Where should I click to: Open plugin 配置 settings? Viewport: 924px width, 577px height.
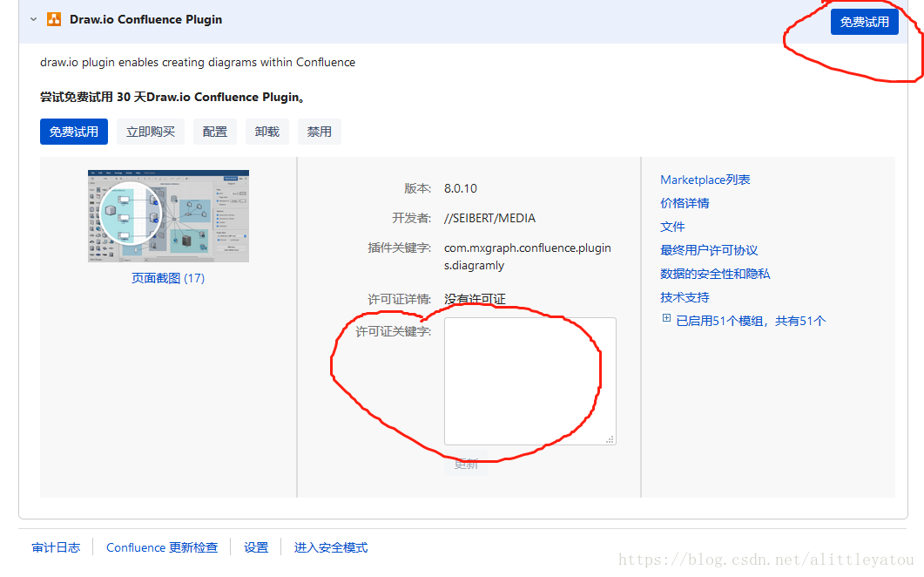pos(214,132)
